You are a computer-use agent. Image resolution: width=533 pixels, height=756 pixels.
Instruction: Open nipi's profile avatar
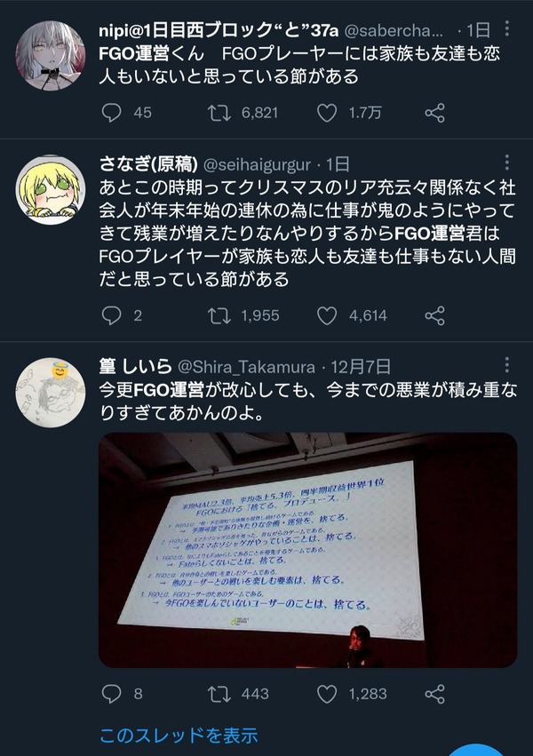51,55
